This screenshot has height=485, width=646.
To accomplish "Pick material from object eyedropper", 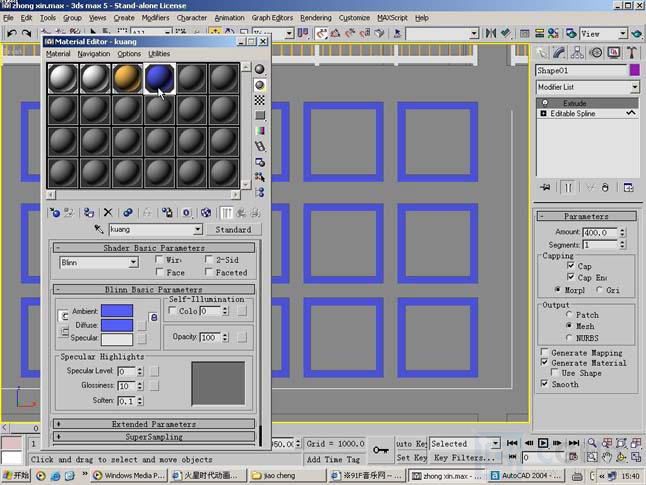I will point(98,229).
